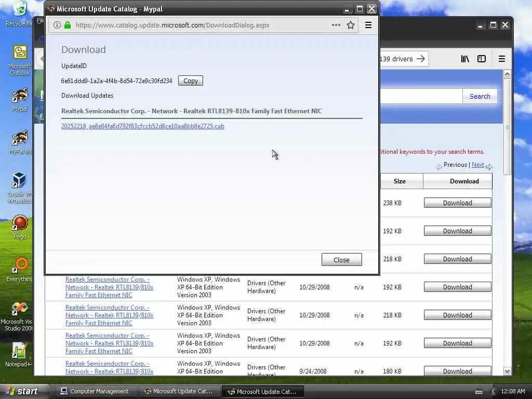Switch to active Microsoft Update Catalog taskbar item
Screen dimensions: 532x399
coord(262,392)
